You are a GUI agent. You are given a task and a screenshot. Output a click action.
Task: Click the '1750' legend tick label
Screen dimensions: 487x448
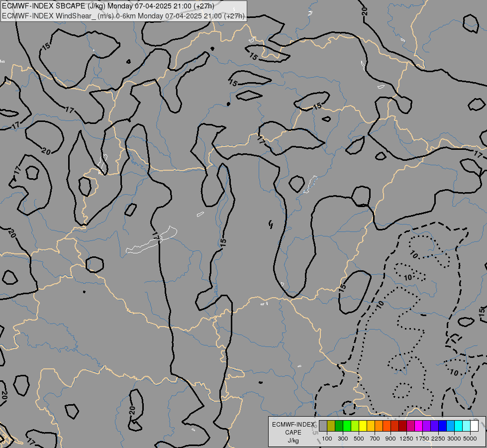pyautogui.click(x=423, y=439)
